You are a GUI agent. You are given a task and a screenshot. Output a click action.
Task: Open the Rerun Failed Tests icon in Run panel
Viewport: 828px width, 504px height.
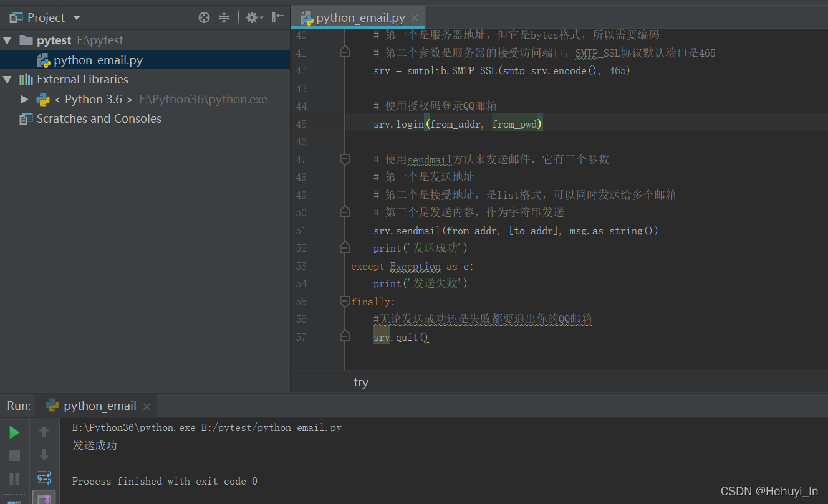coord(44,478)
